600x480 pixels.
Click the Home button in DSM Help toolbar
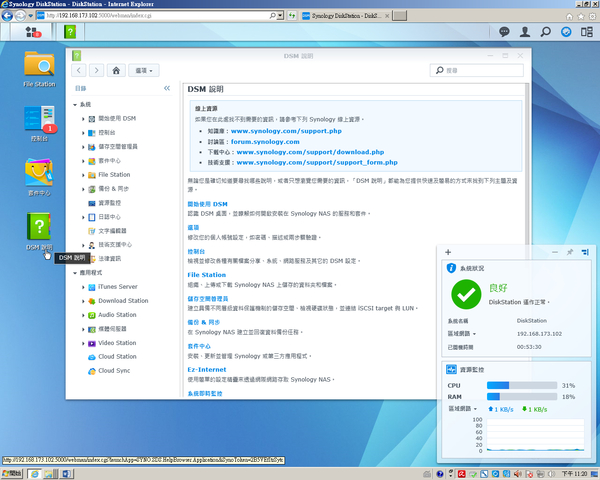[x=117, y=71]
